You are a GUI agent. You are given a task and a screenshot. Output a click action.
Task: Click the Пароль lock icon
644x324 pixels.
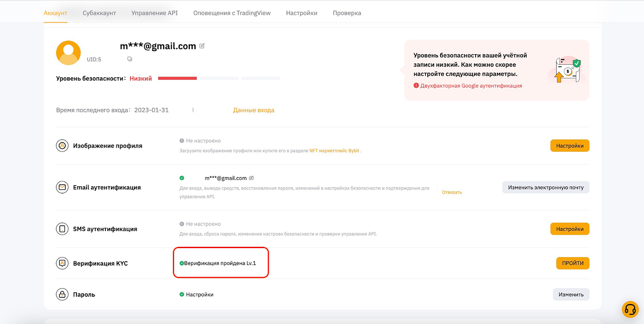pyautogui.click(x=62, y=294)
